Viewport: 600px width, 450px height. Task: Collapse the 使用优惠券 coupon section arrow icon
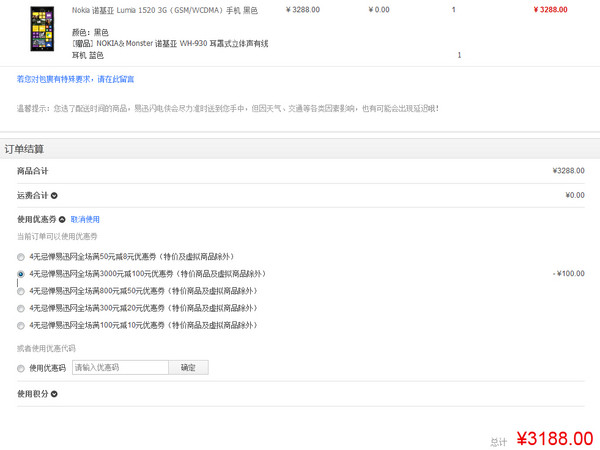click(62, 220)
